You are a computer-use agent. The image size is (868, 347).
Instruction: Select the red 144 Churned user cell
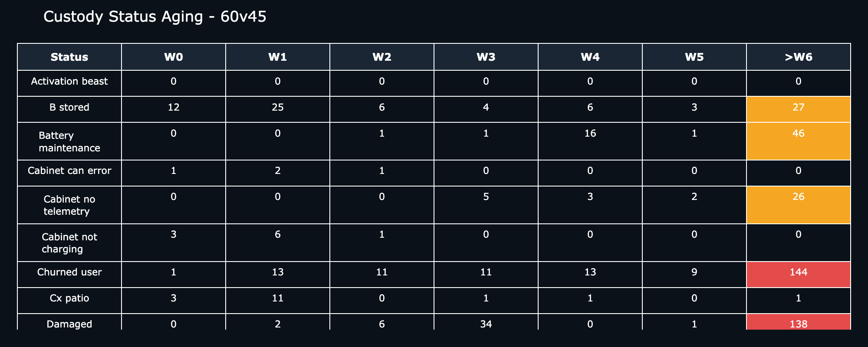tap(799, 274)
